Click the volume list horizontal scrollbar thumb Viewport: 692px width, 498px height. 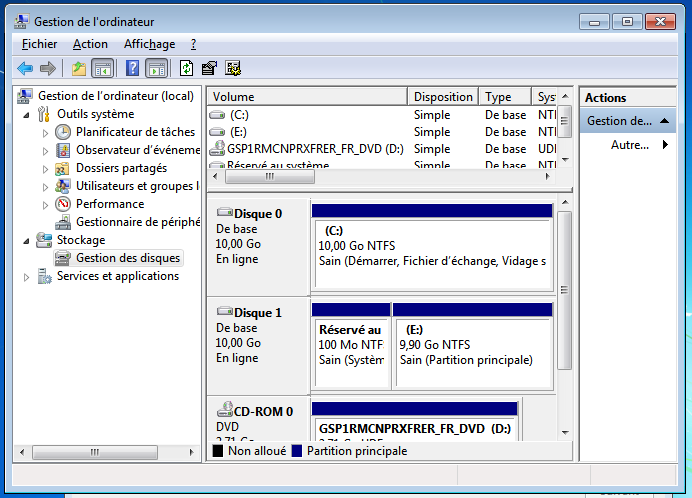click(270, 177)
